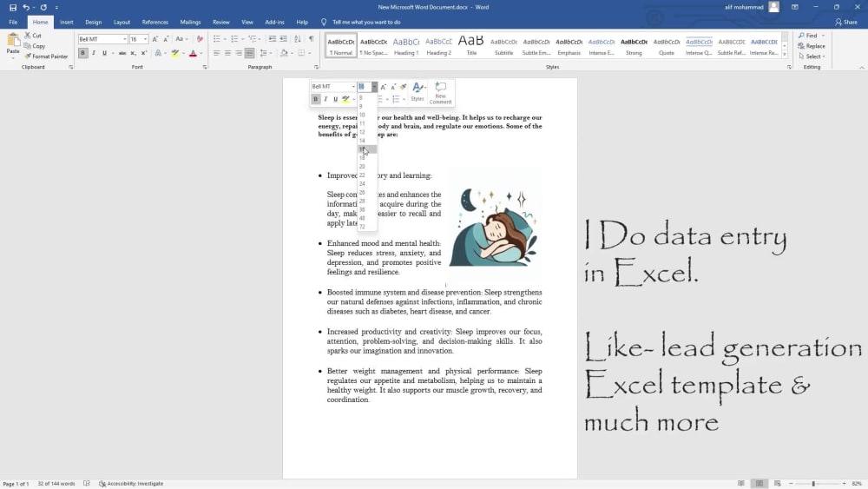Expand the Bullets dropdown arrow
Screen dimensions: 868x489
225,39
